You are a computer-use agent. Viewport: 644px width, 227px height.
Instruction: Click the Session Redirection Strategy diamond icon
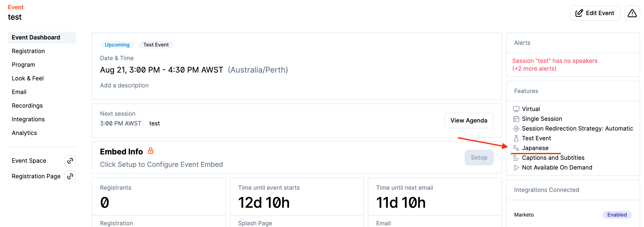[516, 129]
